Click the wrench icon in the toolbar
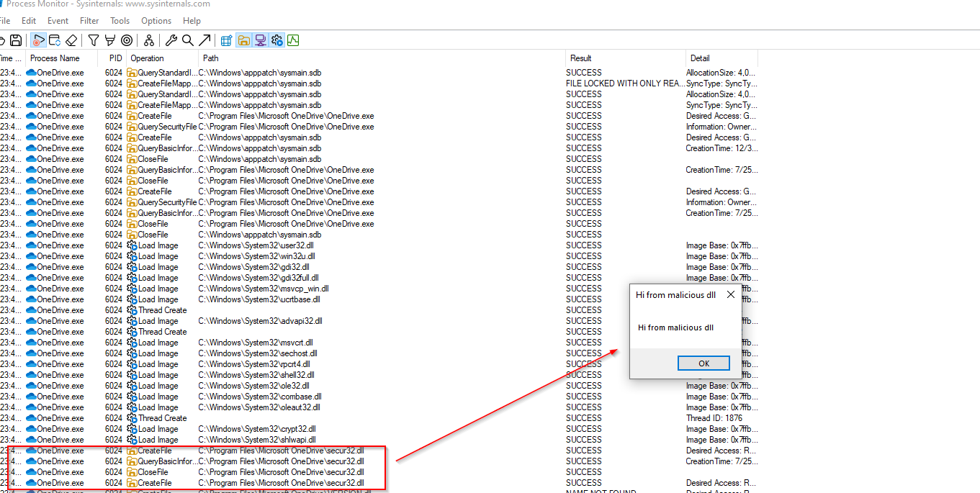Viewport: 980px width, 493px height. click(171, 40)
